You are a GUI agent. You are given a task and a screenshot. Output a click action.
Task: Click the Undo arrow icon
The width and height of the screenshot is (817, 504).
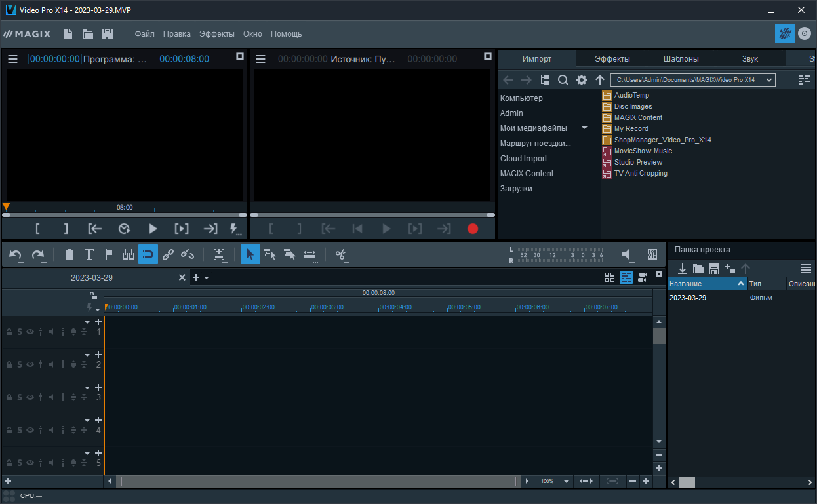pyautogui.click(x=14, y=254)
